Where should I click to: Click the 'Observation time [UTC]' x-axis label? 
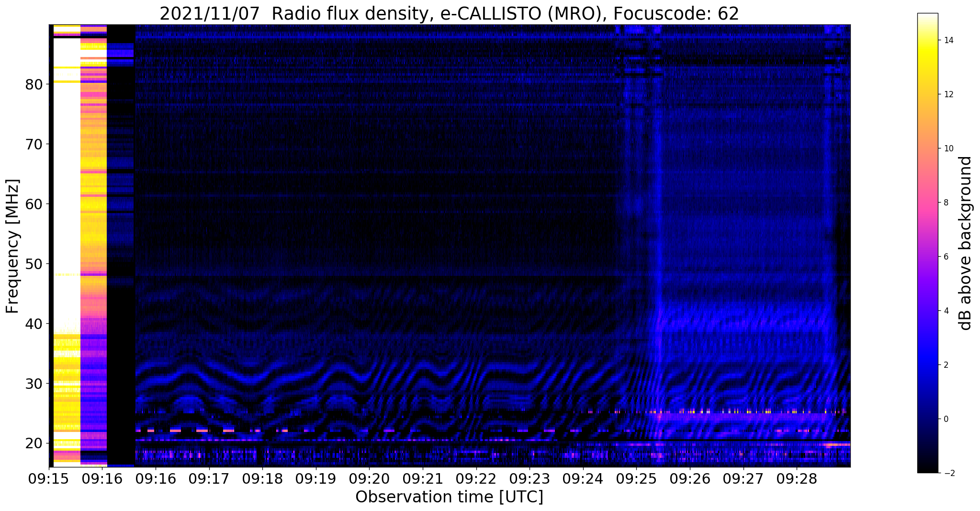tap(449, 497)
